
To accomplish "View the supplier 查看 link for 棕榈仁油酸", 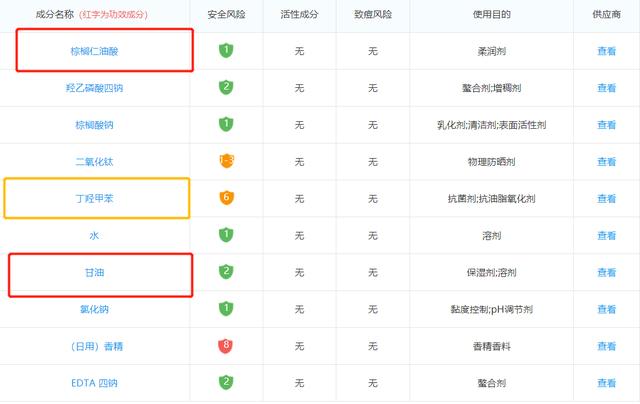I will [607, 51].
